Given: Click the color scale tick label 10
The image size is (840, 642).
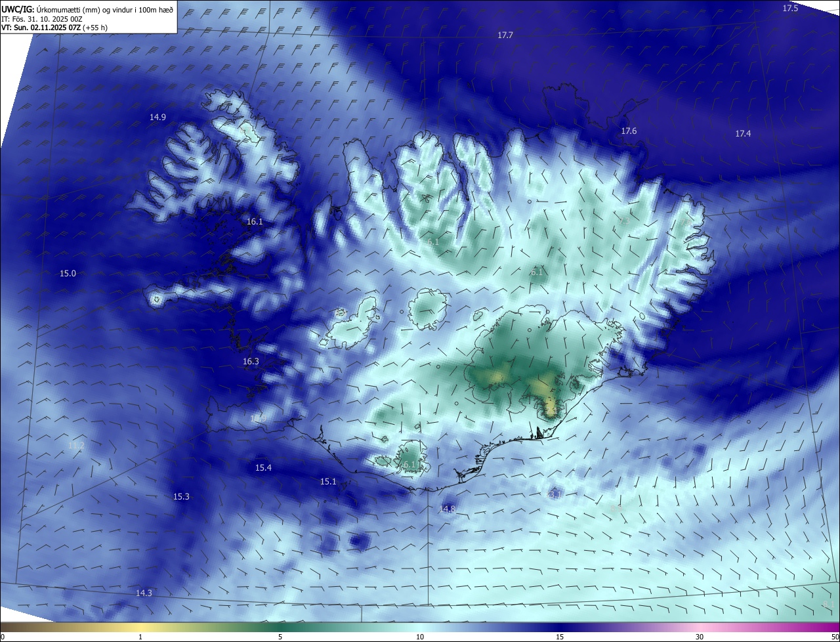Looking at the screenshot, I should tap(420, 637).
